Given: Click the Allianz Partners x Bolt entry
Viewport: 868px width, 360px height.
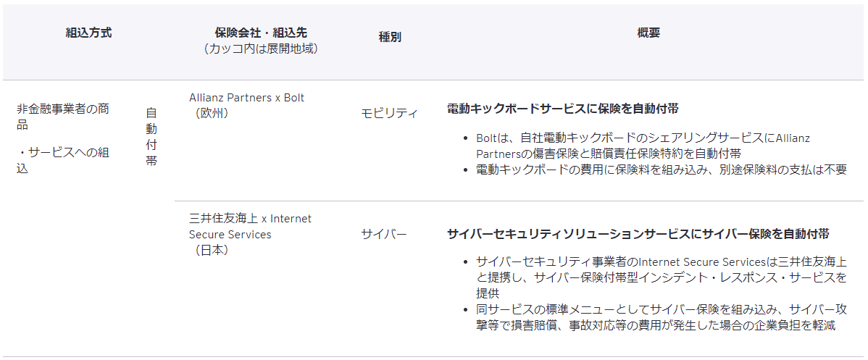Looking at the screenshot, I should click(x=246, y=97).
